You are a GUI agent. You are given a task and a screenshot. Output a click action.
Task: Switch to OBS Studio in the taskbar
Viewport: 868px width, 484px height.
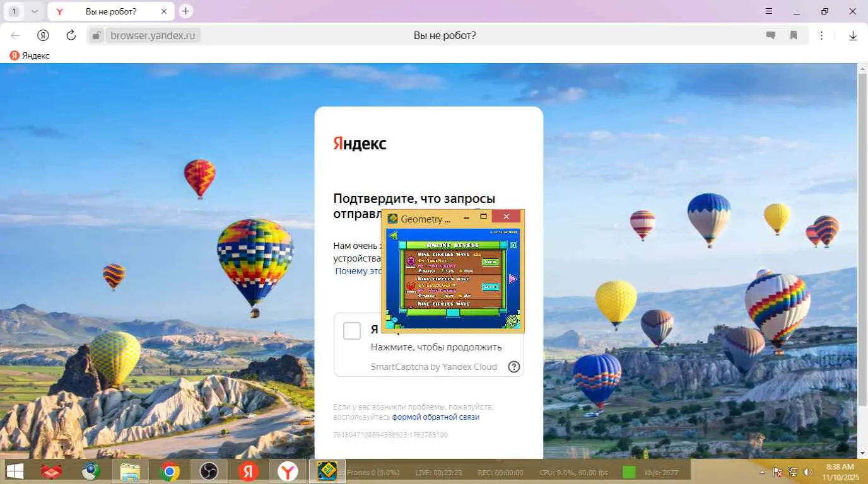pyautogui.click(x=209, y=471)
